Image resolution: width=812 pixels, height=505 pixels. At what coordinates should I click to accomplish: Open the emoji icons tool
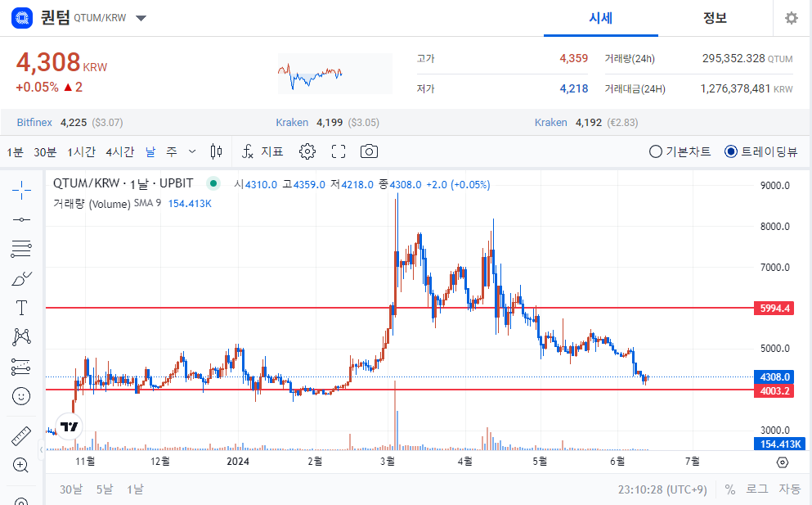click(21, 397)
